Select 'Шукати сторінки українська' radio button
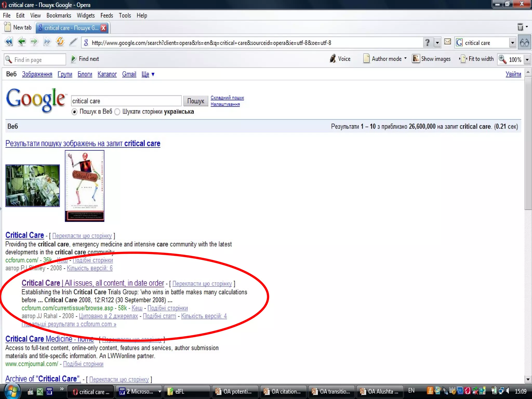 (x=117, y=112)
